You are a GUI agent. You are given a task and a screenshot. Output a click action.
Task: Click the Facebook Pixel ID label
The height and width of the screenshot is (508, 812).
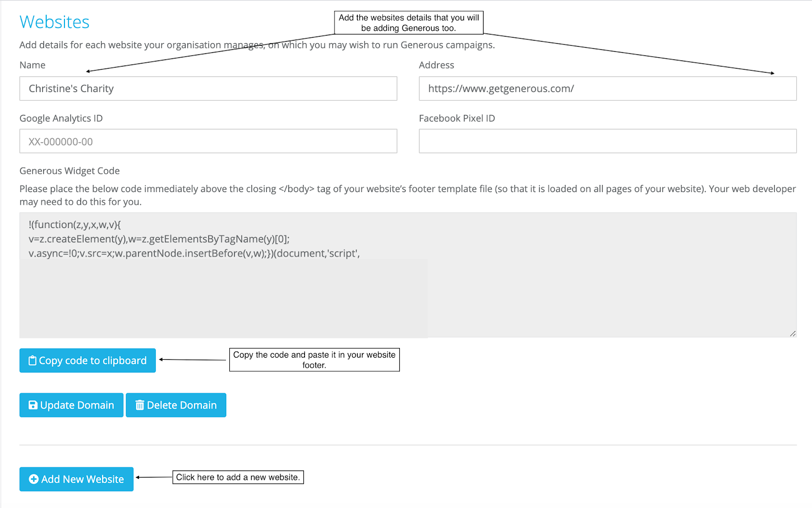click(457, 118)
